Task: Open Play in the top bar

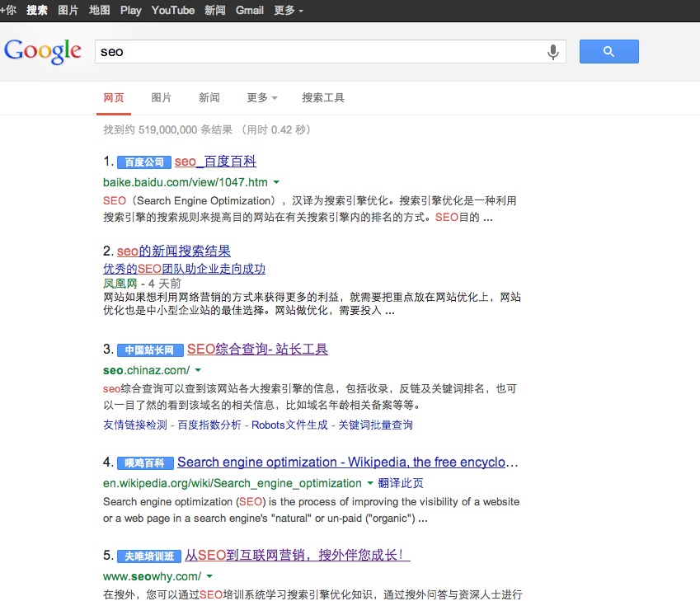Action: [x=131, y=10]
